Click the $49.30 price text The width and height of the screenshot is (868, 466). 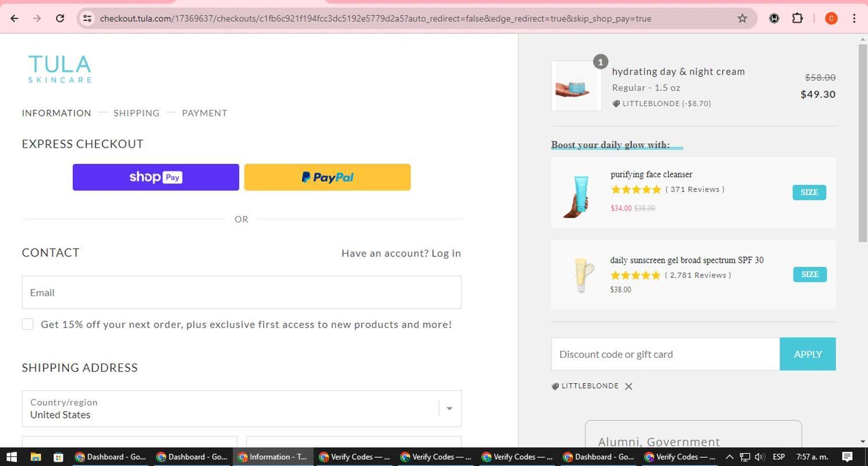pos(818,94)
